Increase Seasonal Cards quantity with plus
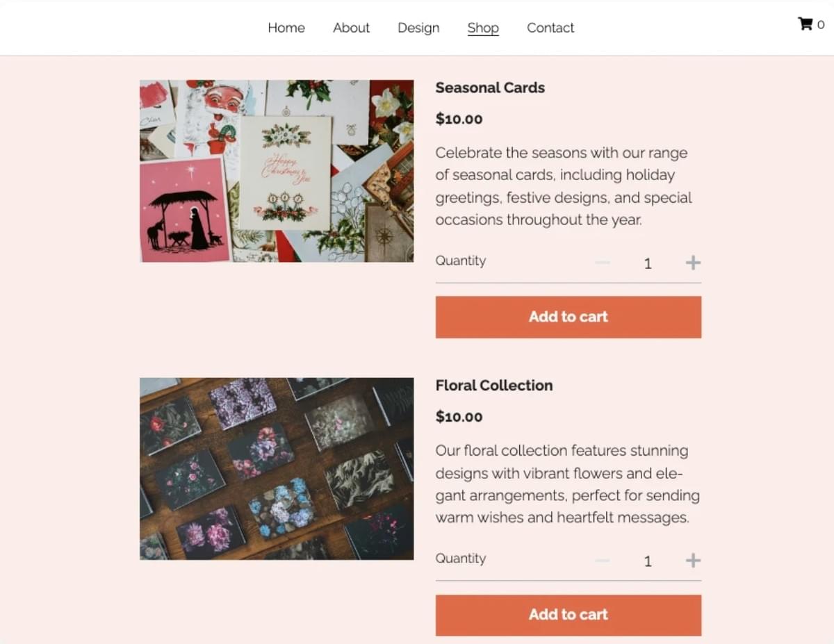Screen dimensions: 834x644 point(693,263)
